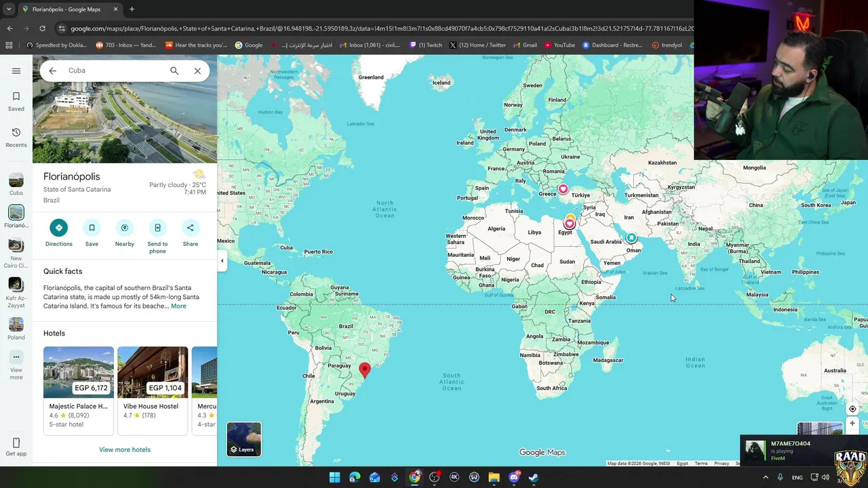Zoom in the map with plus button
The height and width of the screenshot is (488, 868).
[852, 424]
